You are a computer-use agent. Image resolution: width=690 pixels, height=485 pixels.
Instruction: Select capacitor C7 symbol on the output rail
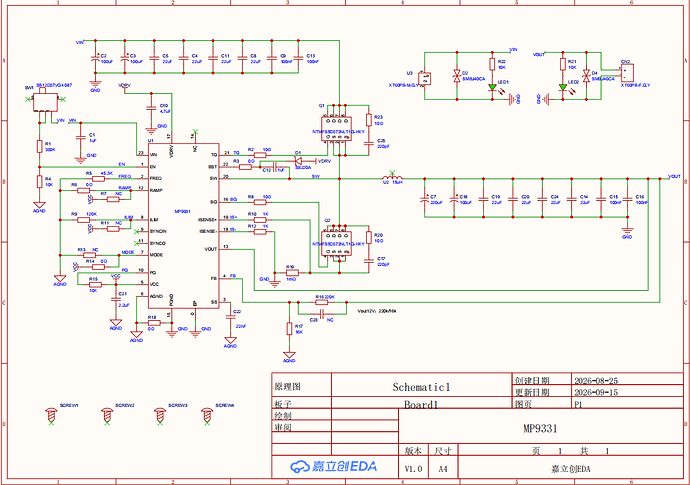[425, 199]
